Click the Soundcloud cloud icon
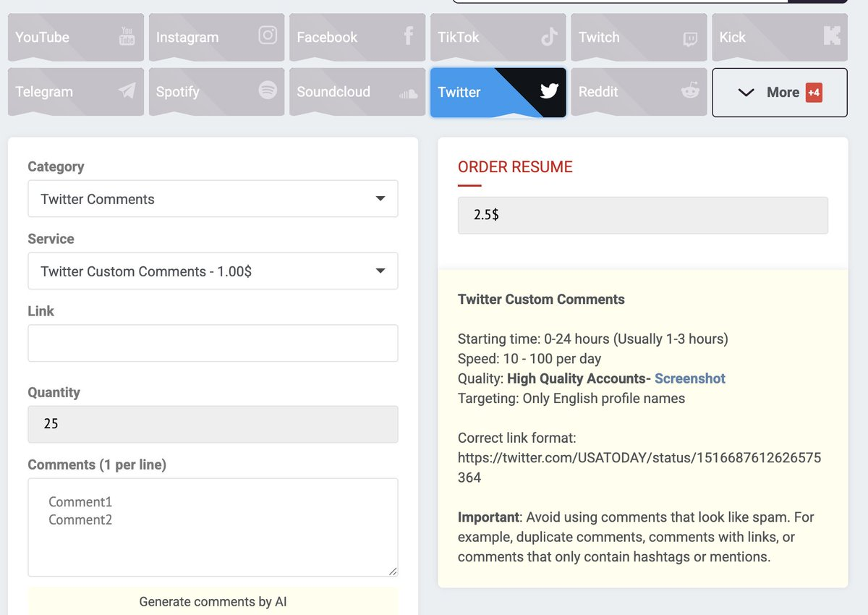This screenshot has height=615, width=868. 408,93
